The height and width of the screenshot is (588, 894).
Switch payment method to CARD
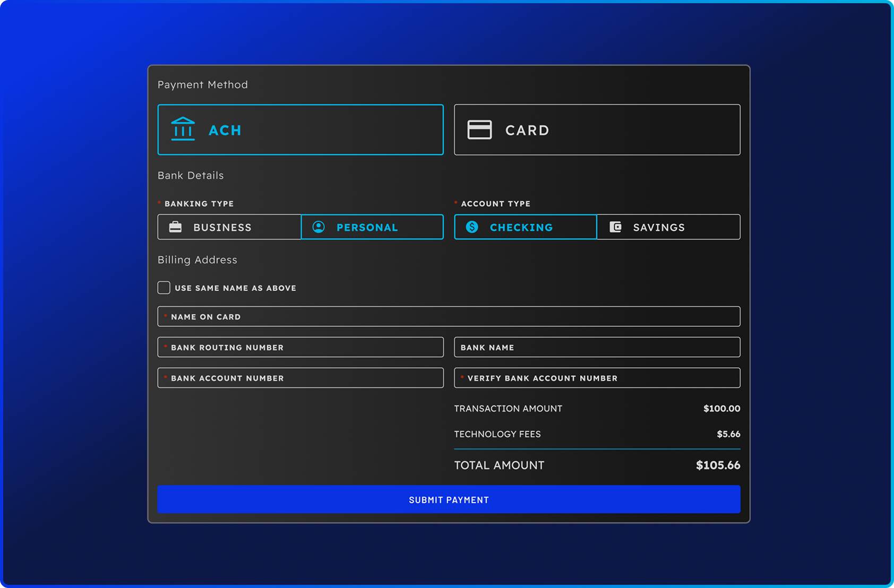tap(597, 130)
